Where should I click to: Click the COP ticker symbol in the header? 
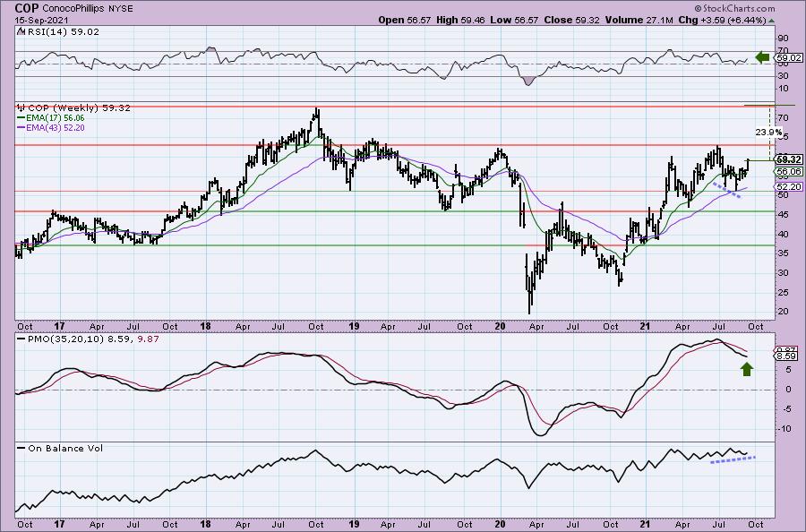pos(26,8)
